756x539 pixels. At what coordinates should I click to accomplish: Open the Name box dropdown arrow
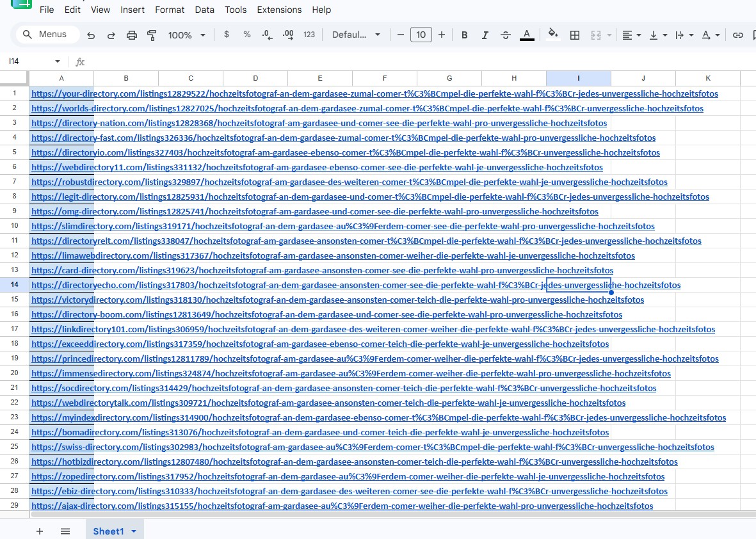point(58,61)
